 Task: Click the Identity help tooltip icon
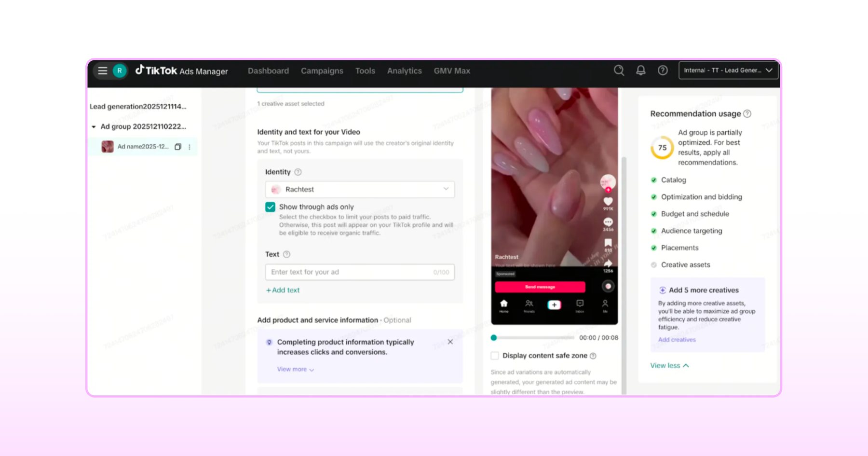pyautogui.click(x=298, y=172)
